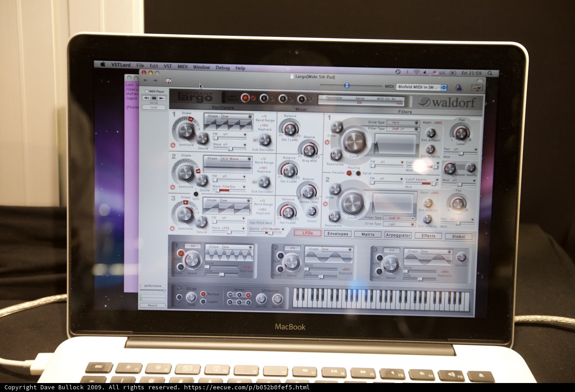The image size is (575, 392).
Task: Open Oscillator 1 Shape dropdown (Saw)
Action: point(237,116)
